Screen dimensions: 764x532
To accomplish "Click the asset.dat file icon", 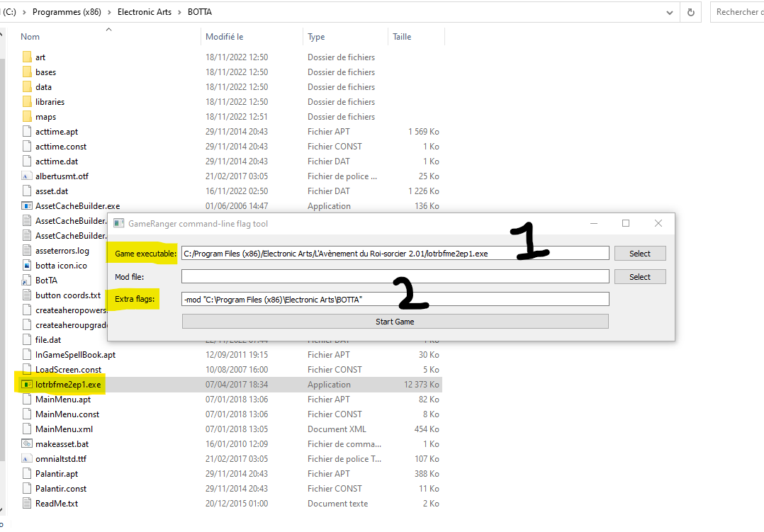I will click(x=27, y=191).
